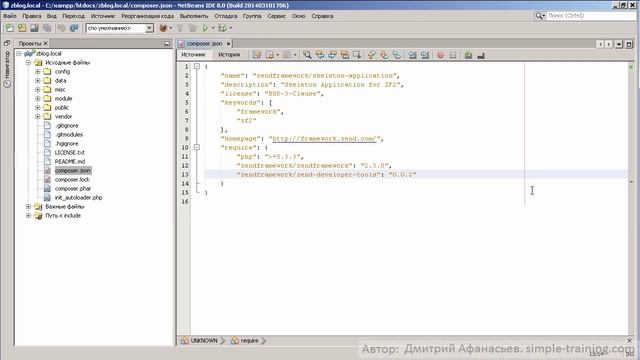This screenshot has width=640, height=360.
Task: Click Previous Bookmark icon
Action: [x=371, y=55]
